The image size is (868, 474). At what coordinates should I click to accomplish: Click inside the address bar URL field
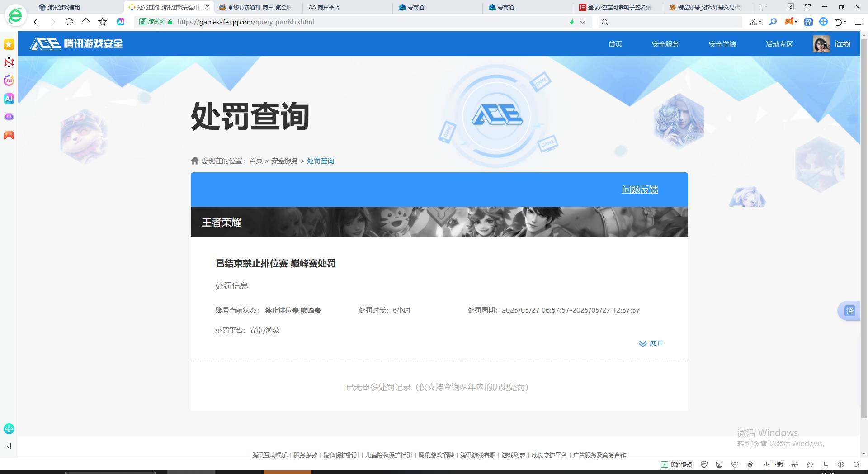[x=316, y=22]
